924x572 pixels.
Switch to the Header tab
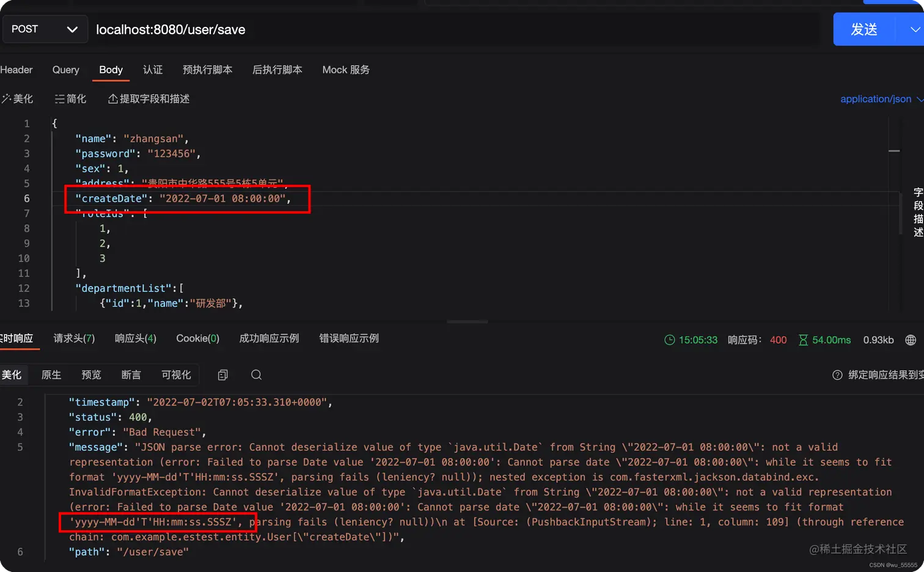[16, 70]
